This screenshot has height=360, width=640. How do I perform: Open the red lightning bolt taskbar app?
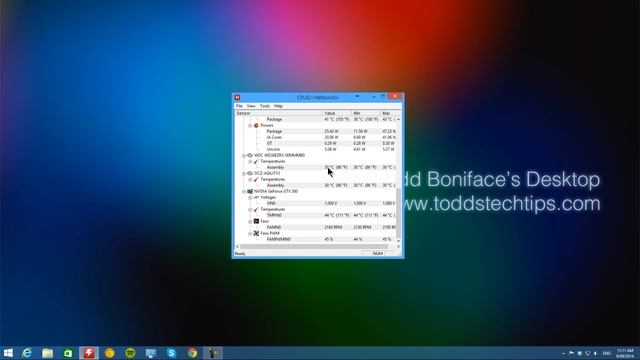tap(89, 353)
